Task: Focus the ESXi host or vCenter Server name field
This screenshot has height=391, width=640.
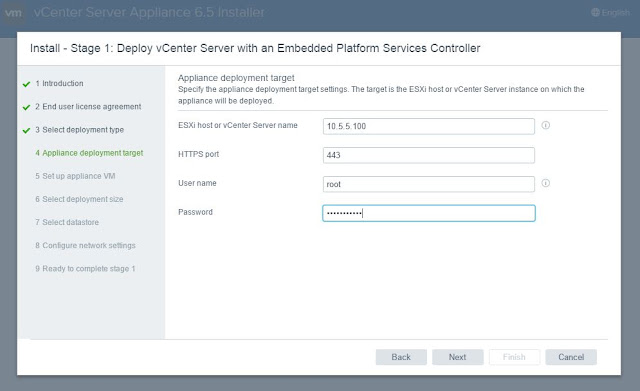Action: [x=429, y=126]
